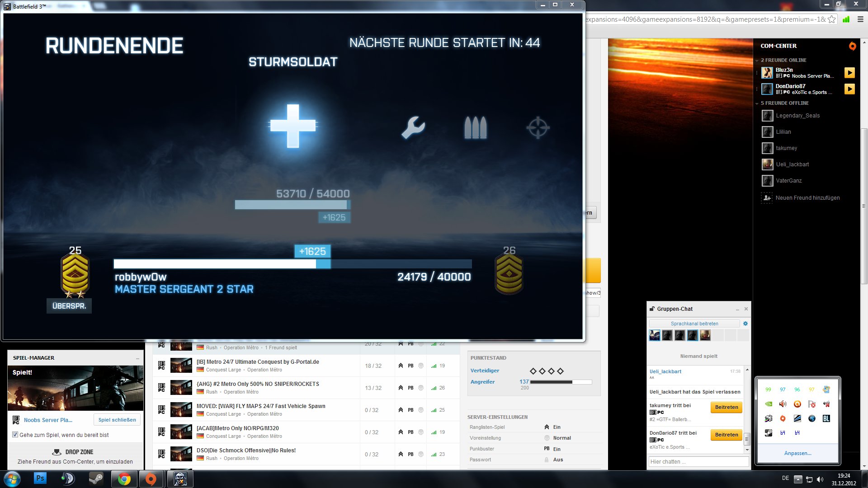Click play arrow next to DonDario87
868x488 pixels.
pos(849,89)
